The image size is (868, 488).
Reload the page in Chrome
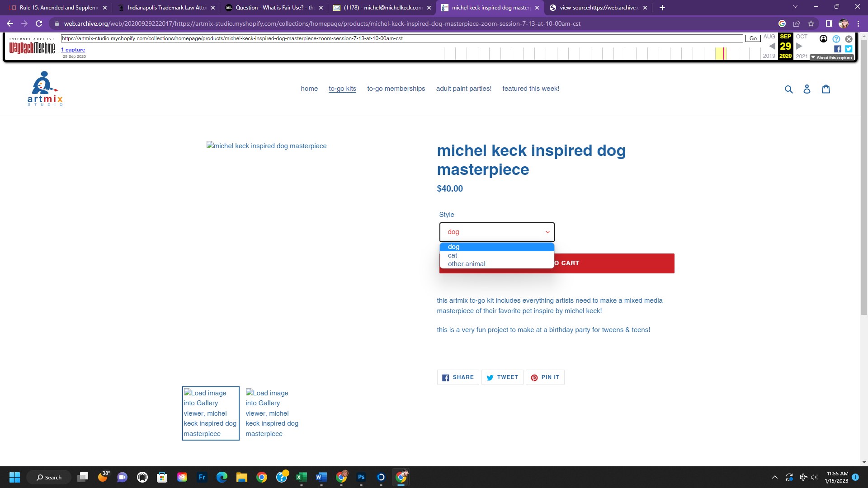39,23
